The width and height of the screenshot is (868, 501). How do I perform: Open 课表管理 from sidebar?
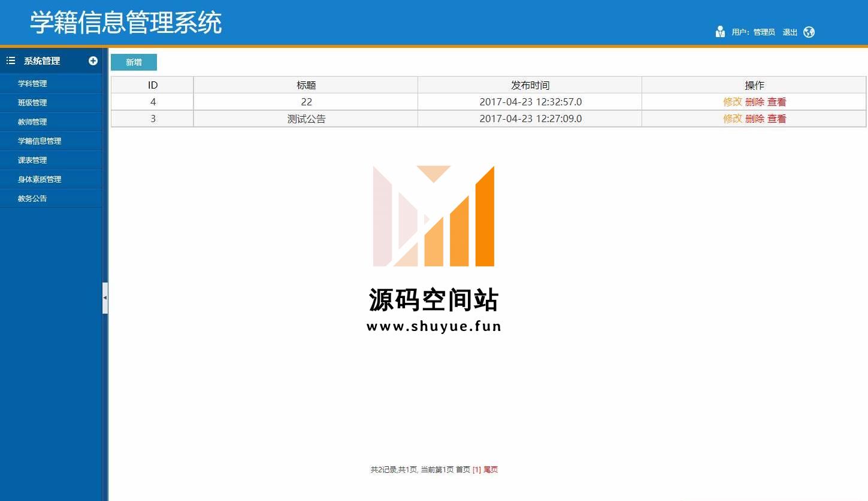[x=32, y=160]
